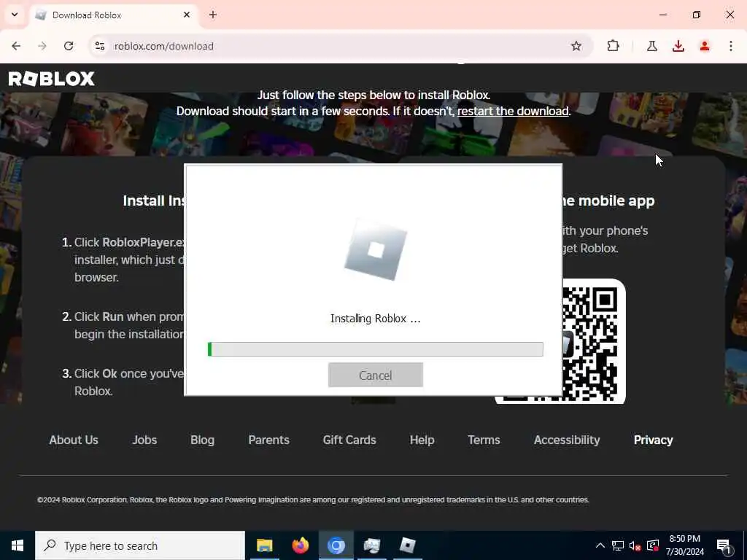
Task: Open the About Us footer link
Action: pyautogui.click(x=74, y=440)
